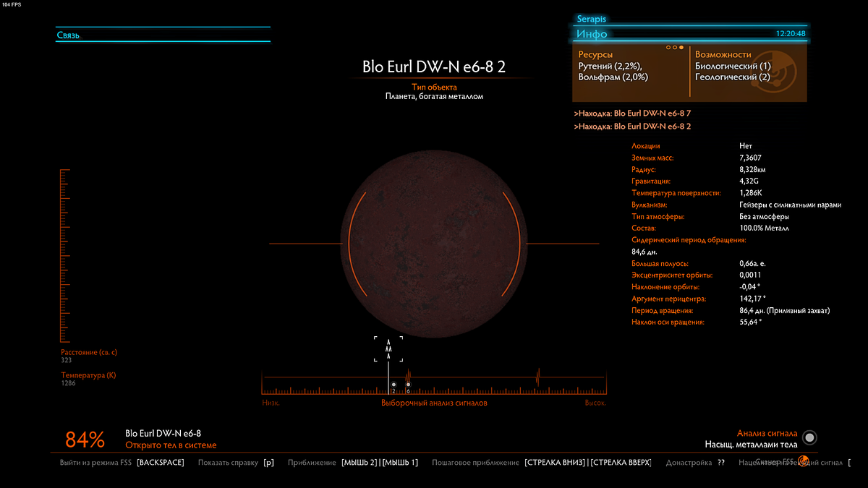868x488 pixels.
Task: Click the Ресурсы section heading
Action: tap(596, 54)
